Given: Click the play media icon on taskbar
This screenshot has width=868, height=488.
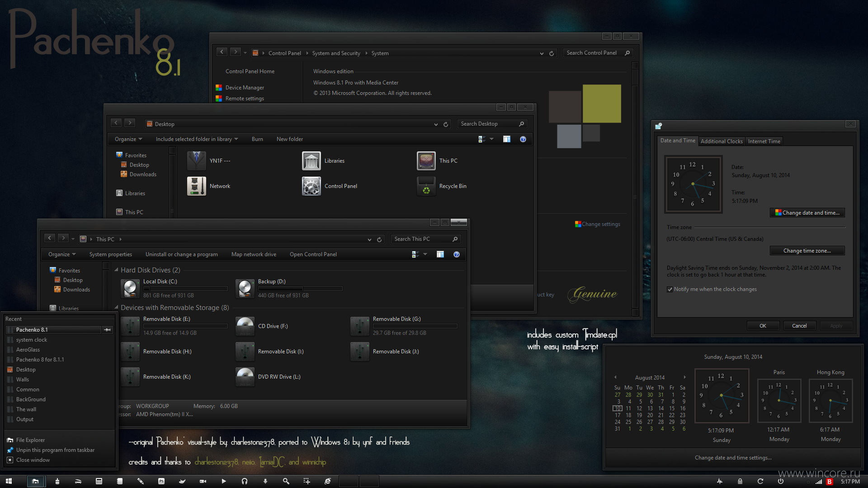Looking at the screenshot, I should click(224, 481).
